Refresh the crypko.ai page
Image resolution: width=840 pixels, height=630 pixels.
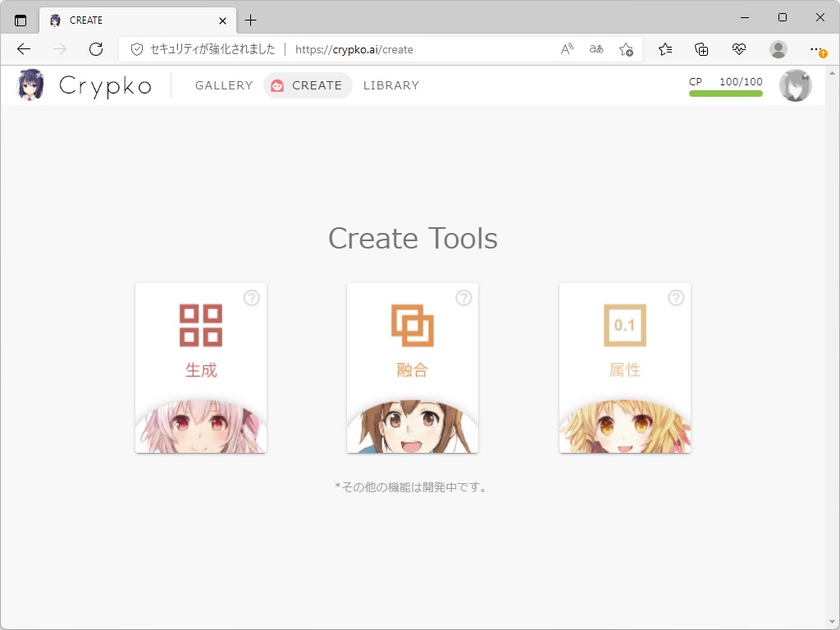click(96, 49)
